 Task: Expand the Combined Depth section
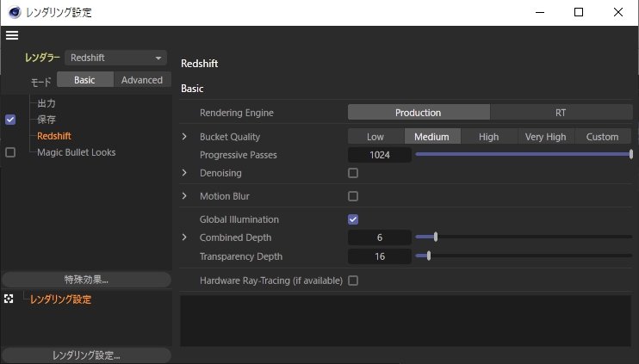coord(184,238)
